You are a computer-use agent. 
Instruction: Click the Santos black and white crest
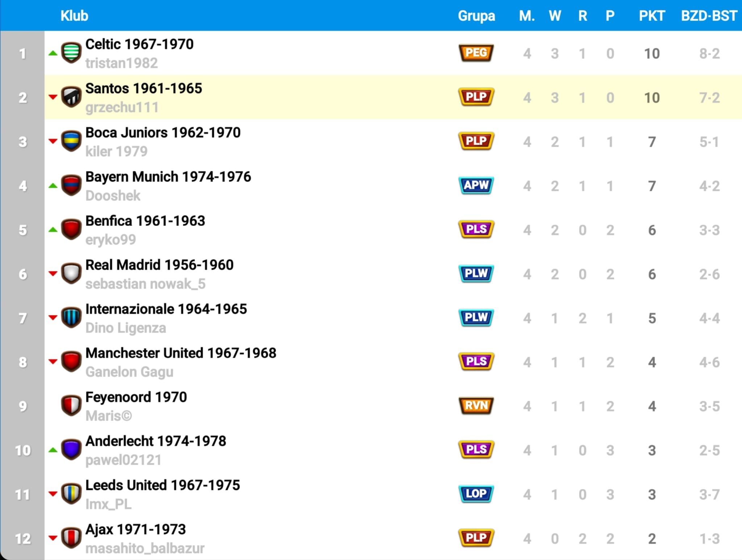[x=71, y=97]
